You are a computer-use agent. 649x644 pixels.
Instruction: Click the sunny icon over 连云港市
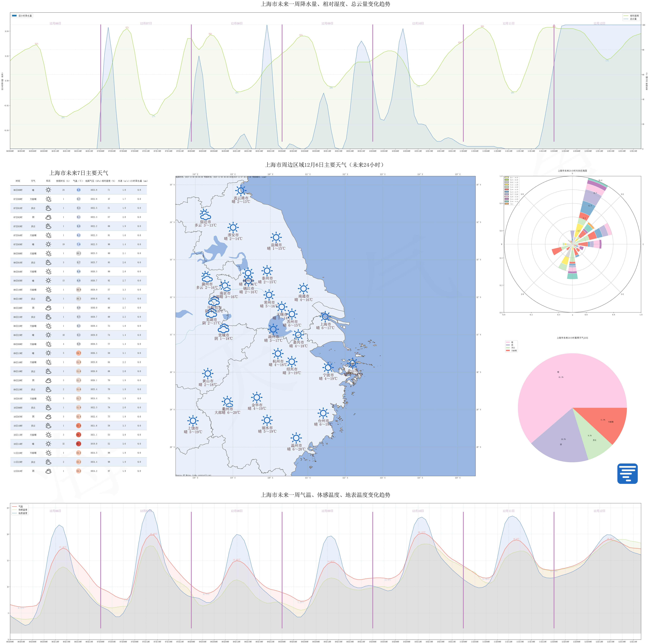click(241, 190)
